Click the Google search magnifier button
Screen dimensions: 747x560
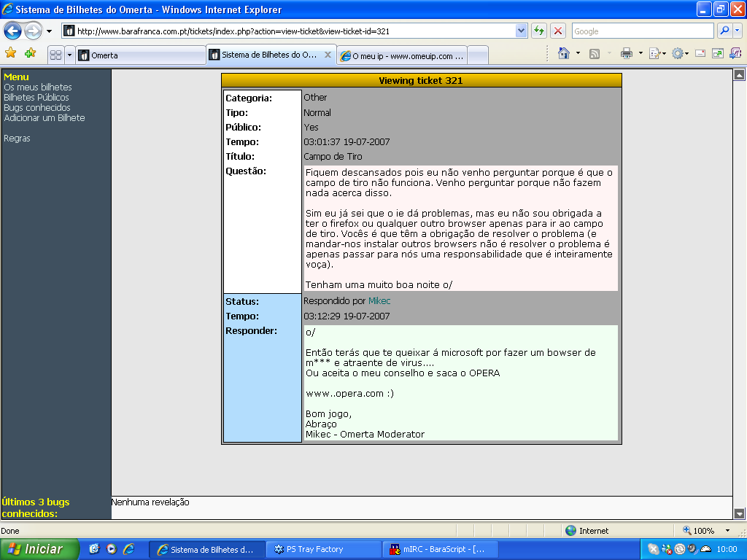click(724, 31)
